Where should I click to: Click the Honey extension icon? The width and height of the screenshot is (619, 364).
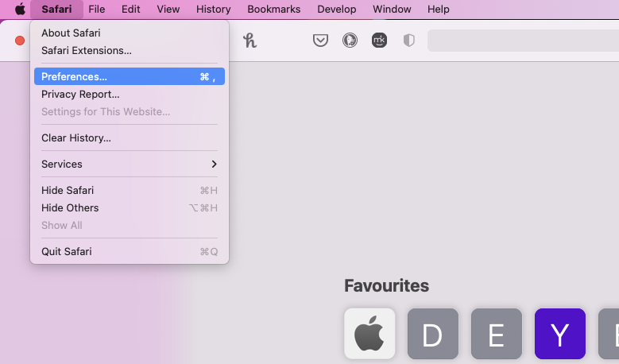(x=250, y=41)
